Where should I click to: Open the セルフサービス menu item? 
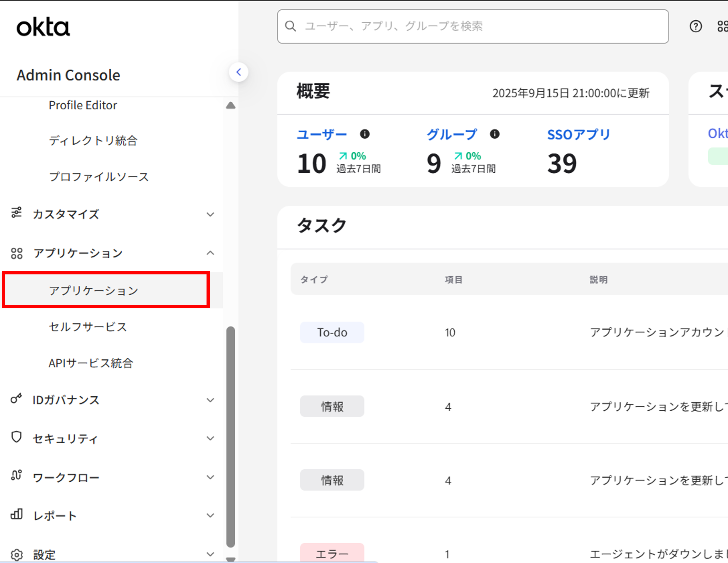[88, 327]
